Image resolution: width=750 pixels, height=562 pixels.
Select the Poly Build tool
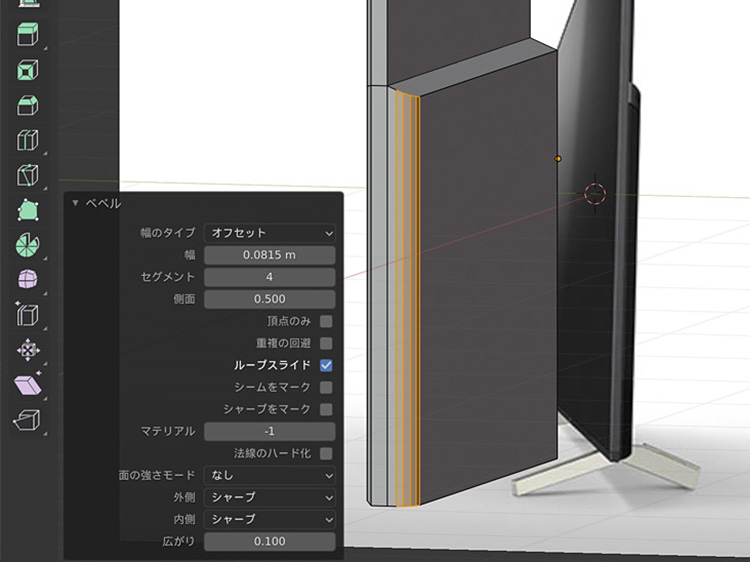coord(28,211)
